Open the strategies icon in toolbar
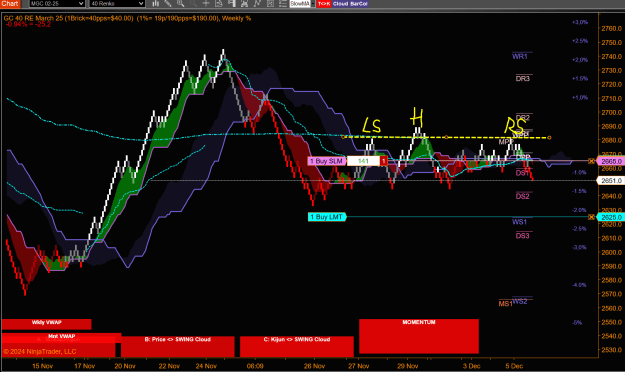Viewport: 625px width, 372px height. tap(244, 4)
